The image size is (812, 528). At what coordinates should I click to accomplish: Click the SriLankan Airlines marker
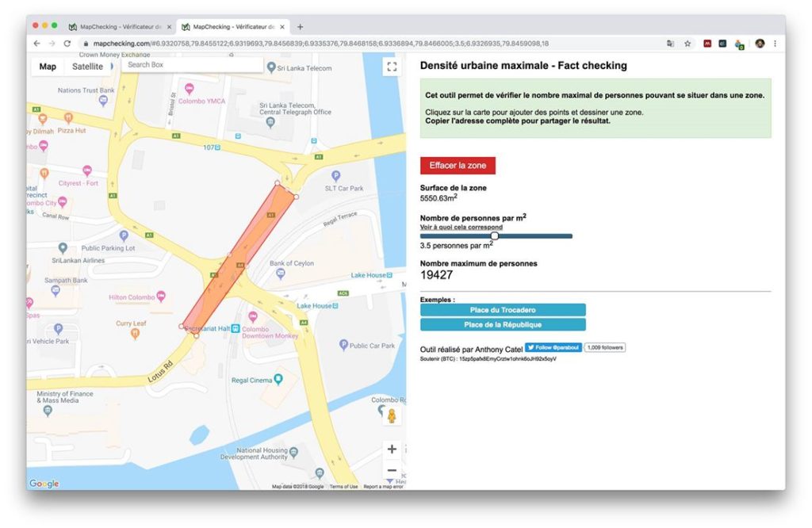point(63,248)
